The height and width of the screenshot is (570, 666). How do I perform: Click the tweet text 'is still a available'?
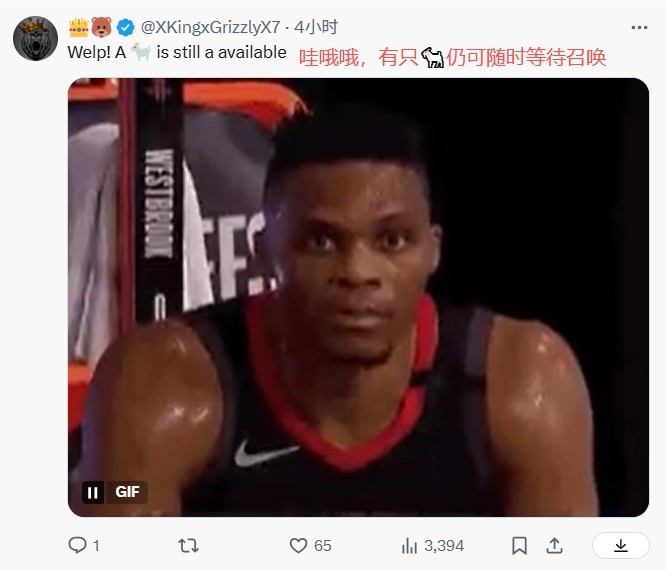pos(221,53)
